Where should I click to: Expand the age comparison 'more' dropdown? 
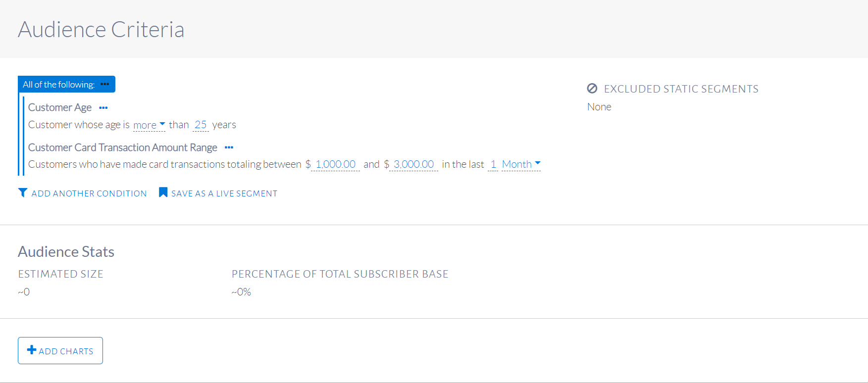pos(149,125)
